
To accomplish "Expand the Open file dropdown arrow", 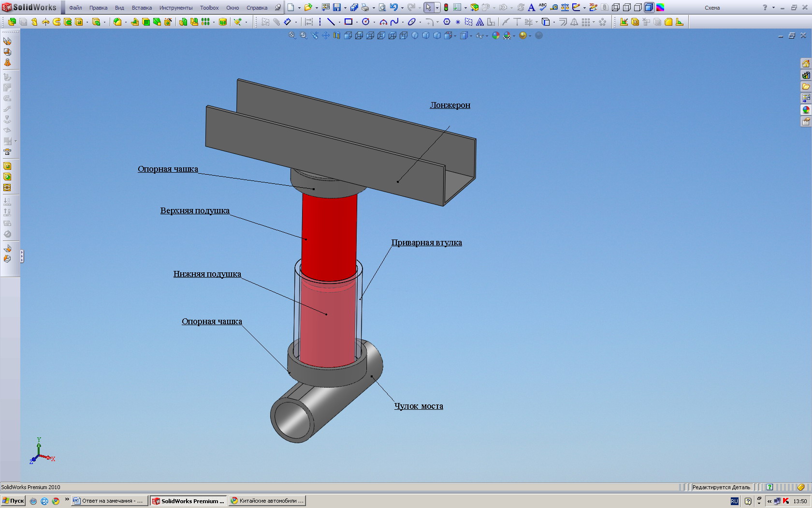I will (317, 8).
